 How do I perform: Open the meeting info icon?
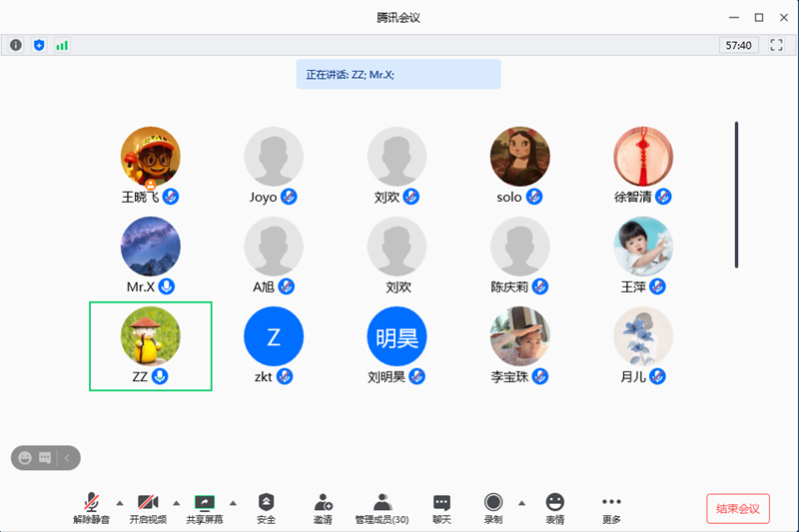point(16,45)
